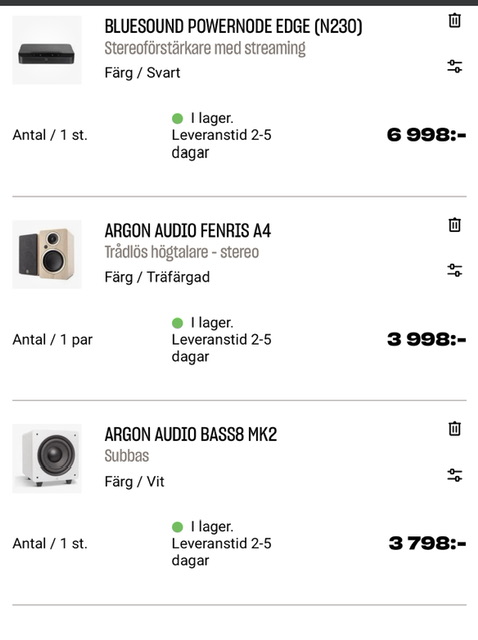This screenshot has height=640, width=478.
Task: Delete Bluesound Powernode Edge from cart
Action: coord(455,20)
